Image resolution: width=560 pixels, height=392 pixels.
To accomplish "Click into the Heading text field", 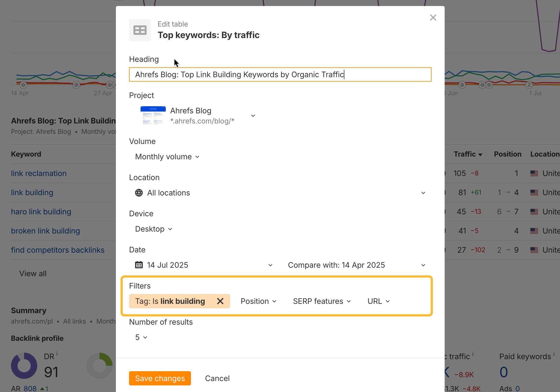I will [280, 74].
